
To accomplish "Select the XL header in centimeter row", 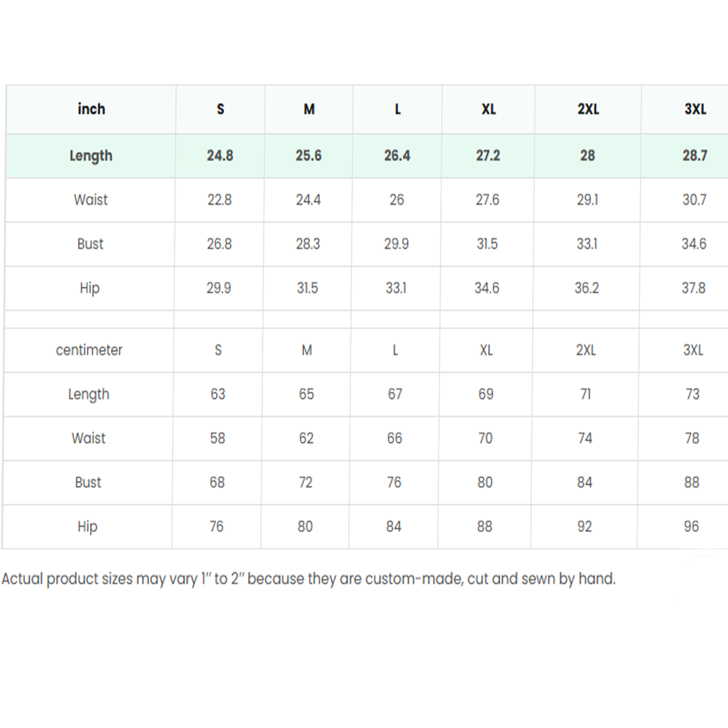I will (x=486, y=350).
